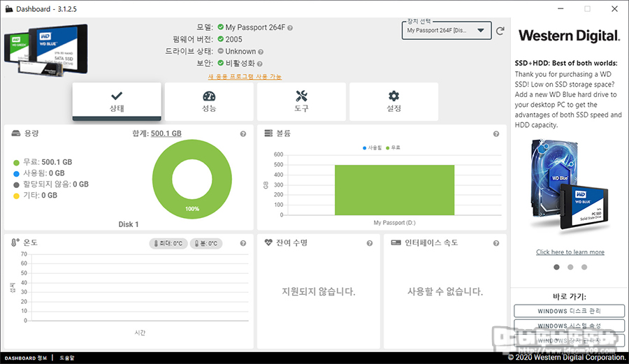This screenshot has height=364, width=629.
Task: Click the drive icon in 용량 header
Action: [x=15, y=133]
